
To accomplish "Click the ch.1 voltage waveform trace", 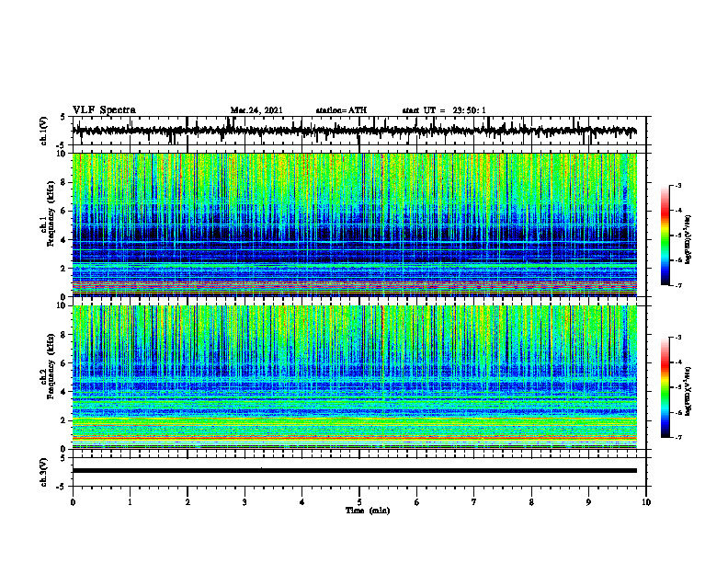I will pyautogui.click(x=354, y=131).
